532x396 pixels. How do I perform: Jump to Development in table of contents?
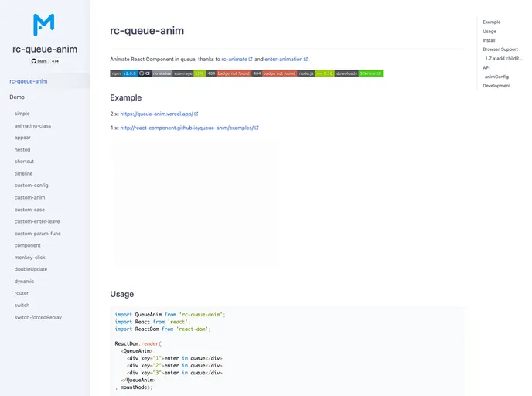(496, 86)
